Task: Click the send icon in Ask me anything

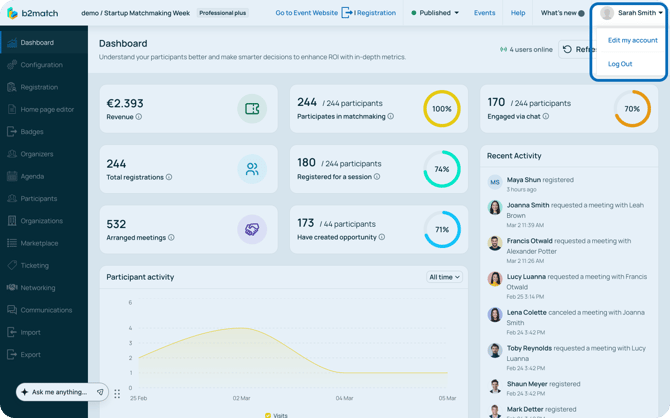Action: pyautogui.click(x=100, y=392)
